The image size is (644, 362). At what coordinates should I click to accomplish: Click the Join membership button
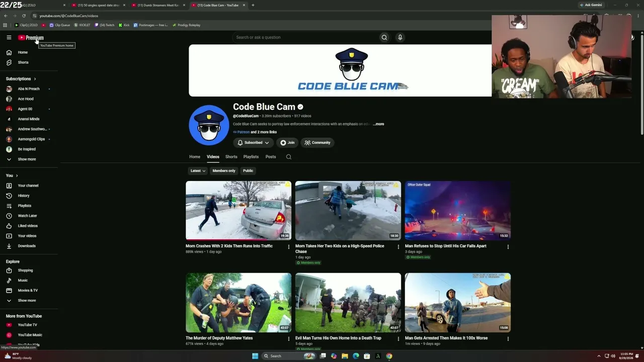pyautogui.click(x=288, y=143)
